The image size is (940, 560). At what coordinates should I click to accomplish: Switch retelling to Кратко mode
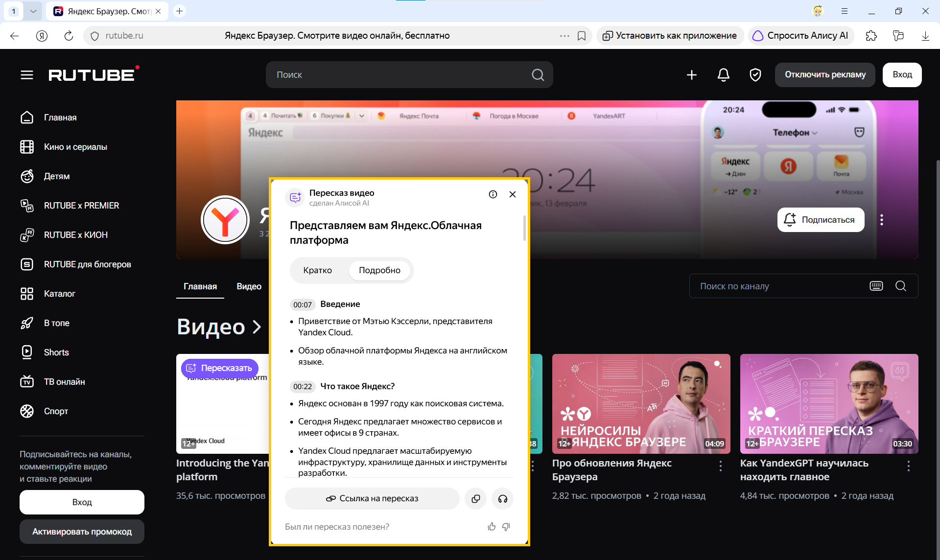click(317, 270)
